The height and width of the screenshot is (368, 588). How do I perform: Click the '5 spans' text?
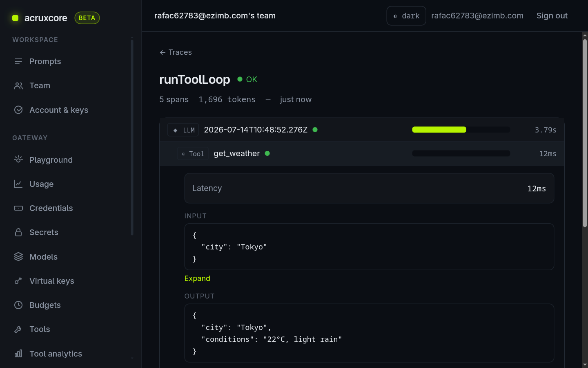[x=174, y=99]
